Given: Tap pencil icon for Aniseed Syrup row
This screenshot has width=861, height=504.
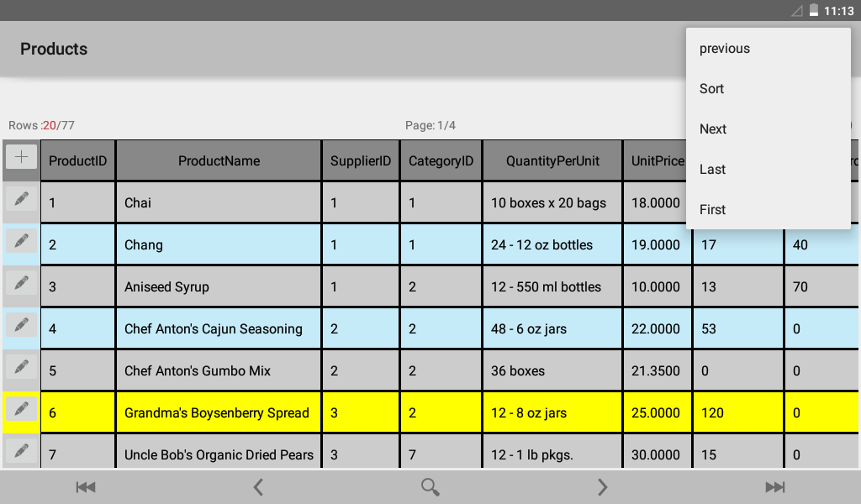Looking at the screenshot, I should (21, 283).
